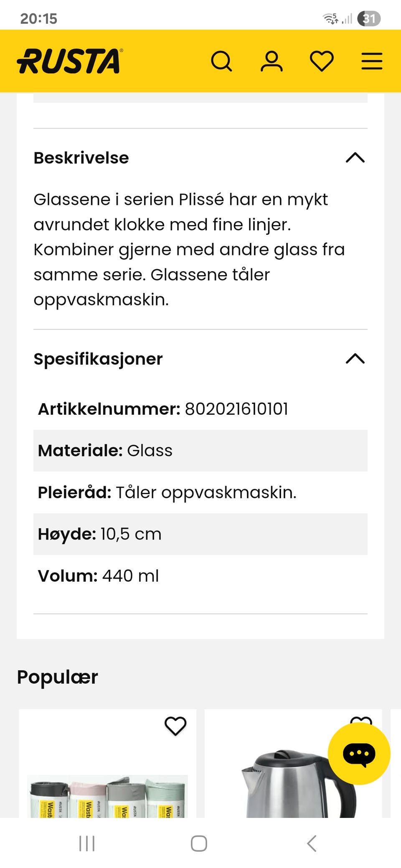
Task: Open the waste bags product thumbnail
Action: (107, 796)
